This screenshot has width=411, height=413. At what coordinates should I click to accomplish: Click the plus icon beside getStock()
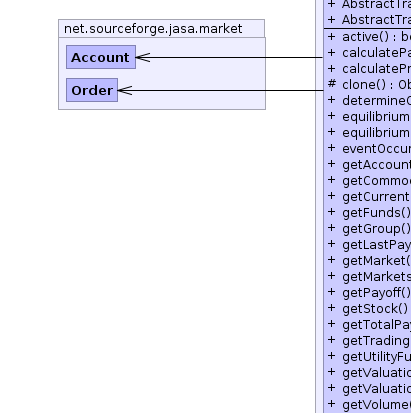click(332, 308)
